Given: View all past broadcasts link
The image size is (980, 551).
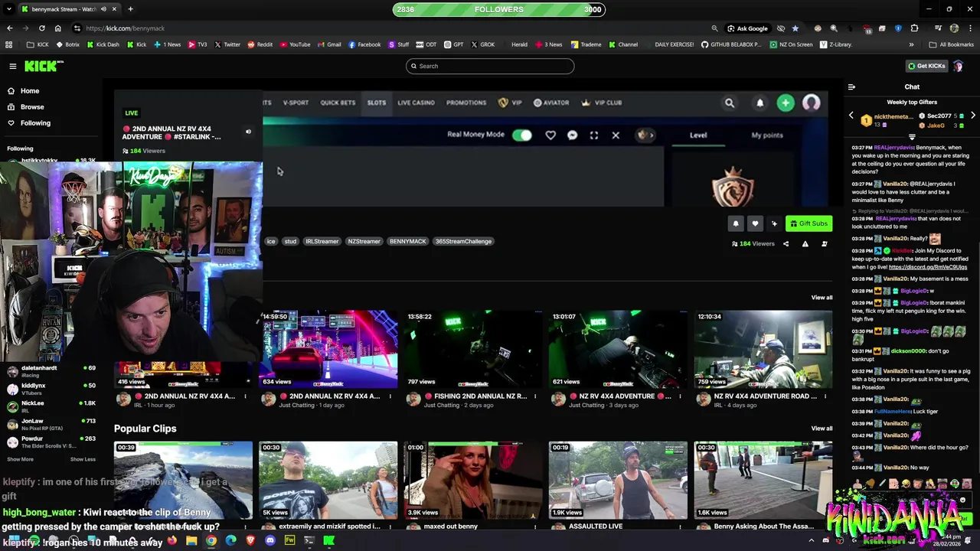Looking at the screenshot, I should tap(822, 298).
